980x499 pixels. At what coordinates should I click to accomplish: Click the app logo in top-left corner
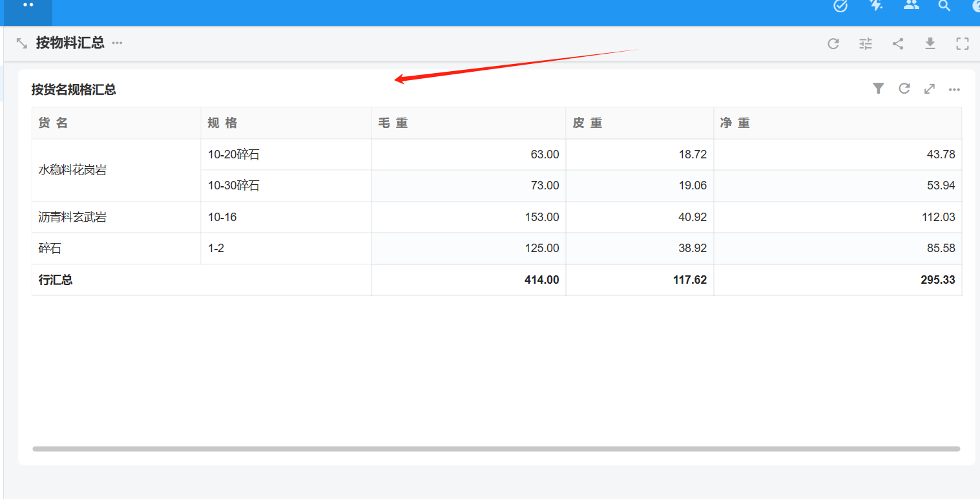point(28,6)
